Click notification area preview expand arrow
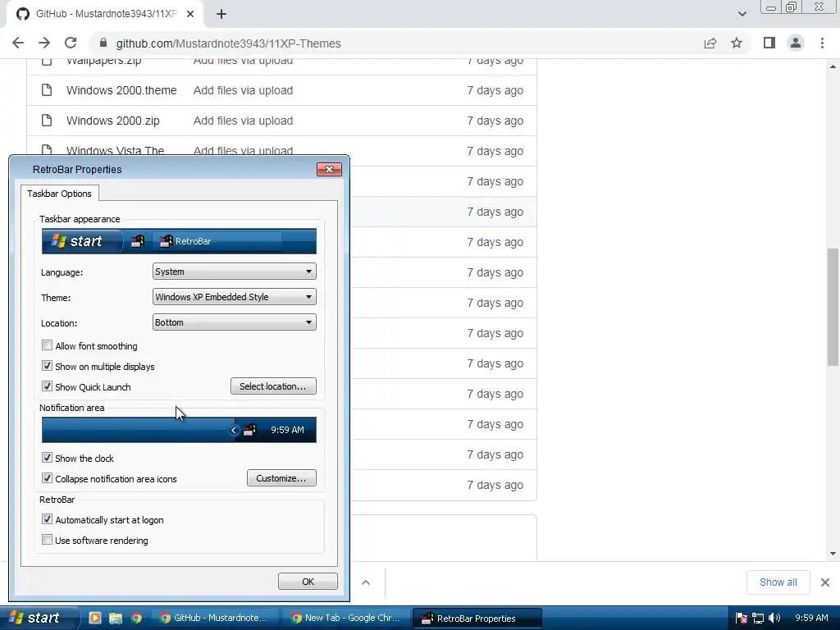Image resolution: width=840 pixels, height=630 pixels. [x=234, y=430]
